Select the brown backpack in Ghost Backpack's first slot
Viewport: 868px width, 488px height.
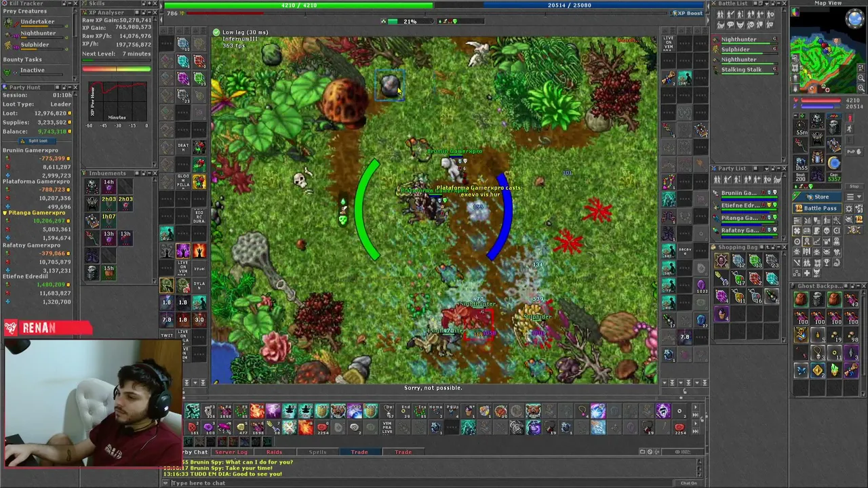coord(801,300)
